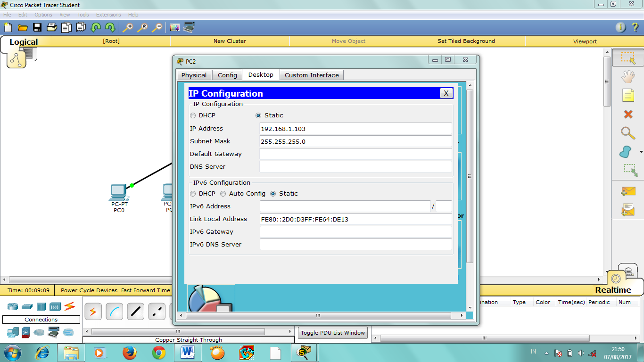The height and width of the screenshot is (362, 644).
Task: Choose the Copper Straight-Through cable
Action: [x=135, y=312]
